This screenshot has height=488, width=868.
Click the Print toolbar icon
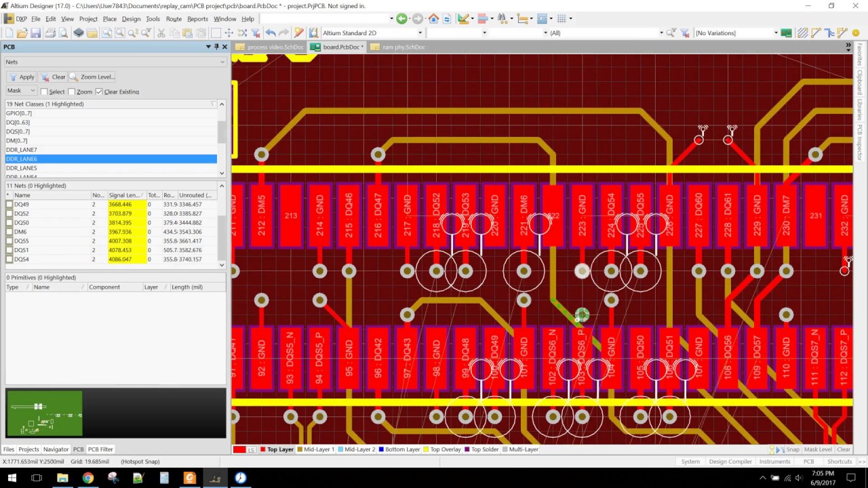pos(51,33)
